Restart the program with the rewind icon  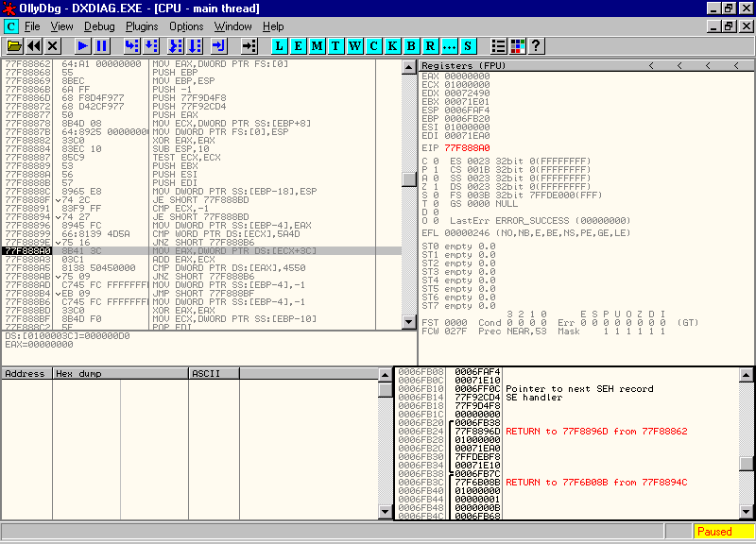point(34,45)
